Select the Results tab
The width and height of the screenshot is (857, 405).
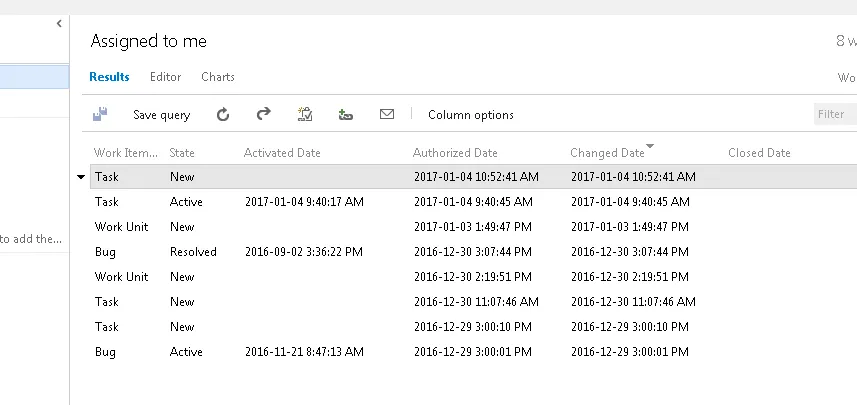tap(109, 77)
